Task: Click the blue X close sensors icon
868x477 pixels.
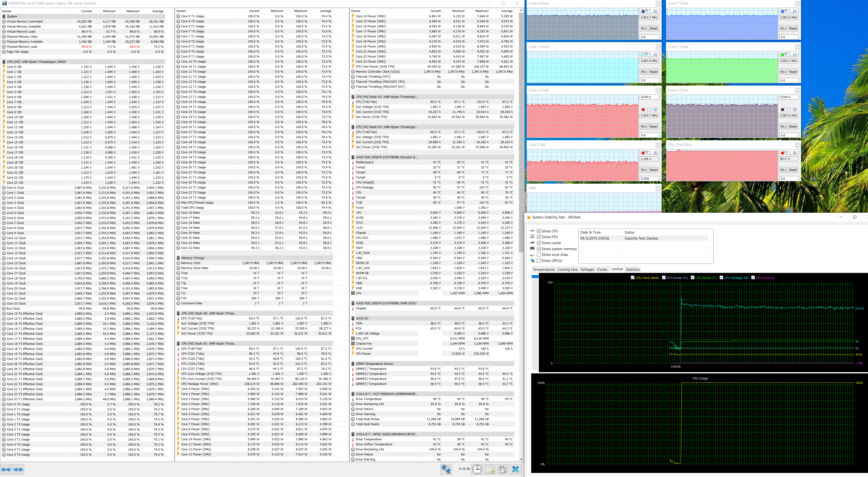Action: coord(515,469)
